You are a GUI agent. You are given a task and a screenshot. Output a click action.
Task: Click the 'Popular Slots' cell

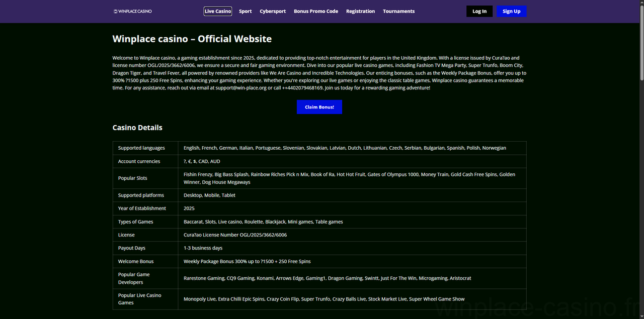pyautogui.click(x=145, y=178)
